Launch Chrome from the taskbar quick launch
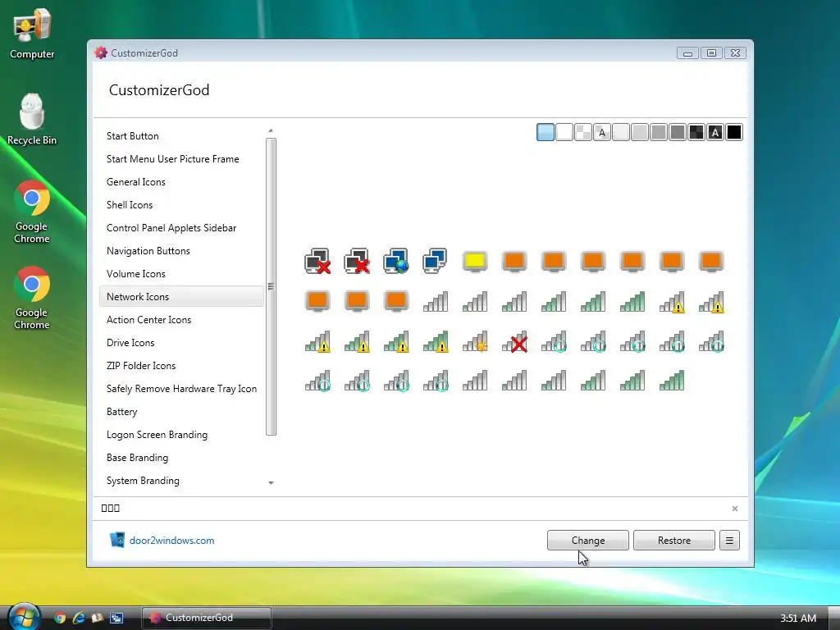Viewport: 840px width, 630px height. point(60,618)
